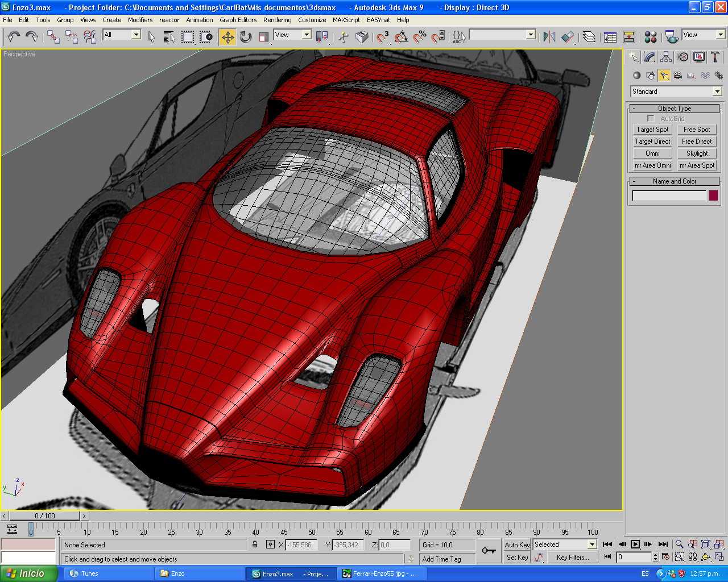
Task: Click the Select by Name icon
Action: (x=169, y=37)
